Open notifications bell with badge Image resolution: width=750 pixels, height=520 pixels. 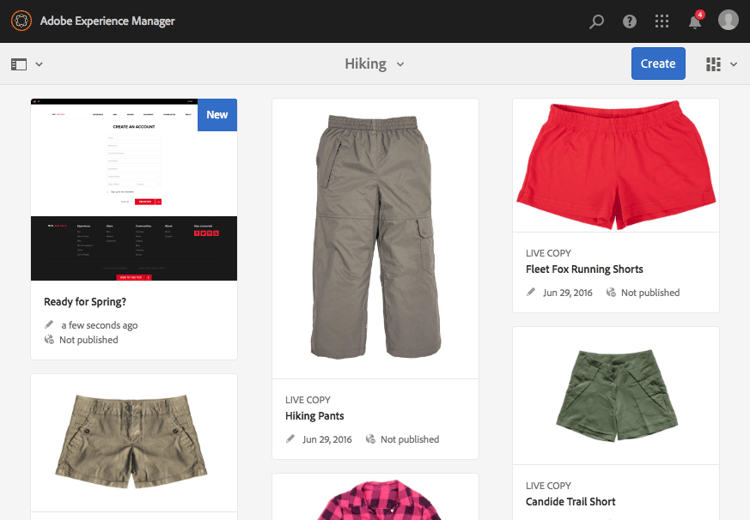pos(695,21)
